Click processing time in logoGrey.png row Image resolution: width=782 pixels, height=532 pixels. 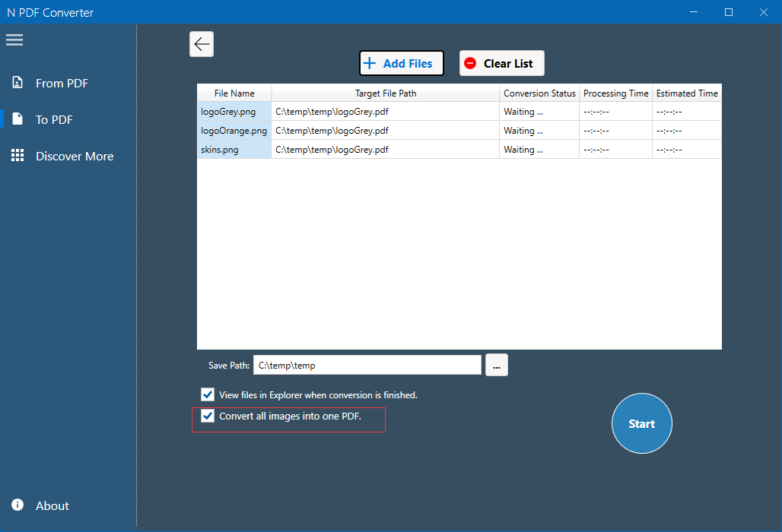tap(616, 112)
